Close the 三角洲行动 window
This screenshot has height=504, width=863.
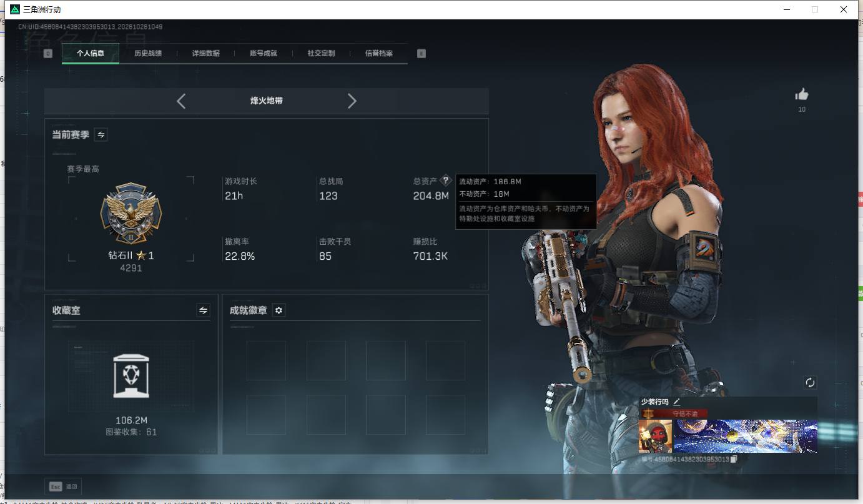point(844,9)
